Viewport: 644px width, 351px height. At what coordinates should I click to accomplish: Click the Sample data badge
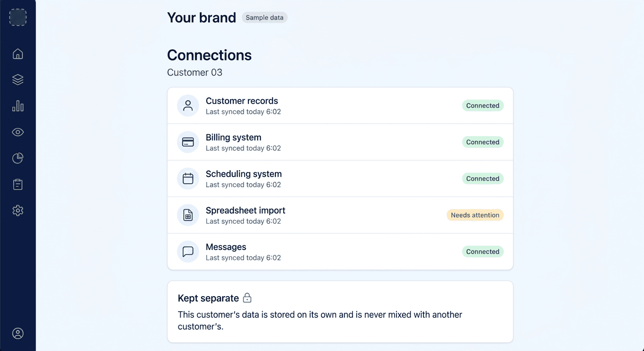tap(264, 18)
